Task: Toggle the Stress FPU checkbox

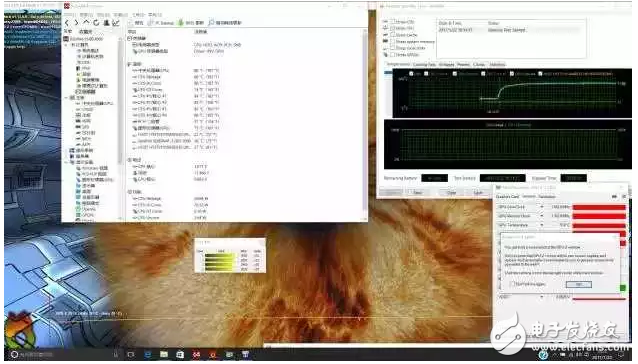Action: tap(393, 28)
